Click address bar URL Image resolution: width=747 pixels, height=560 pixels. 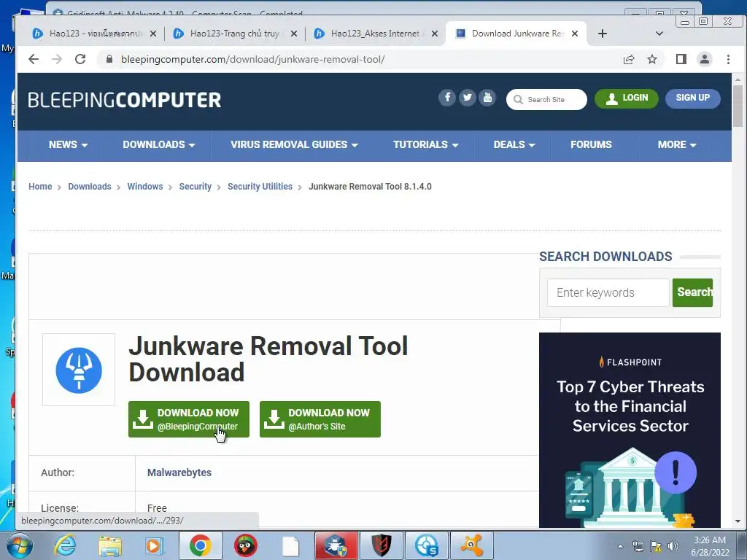pos(253,59)
